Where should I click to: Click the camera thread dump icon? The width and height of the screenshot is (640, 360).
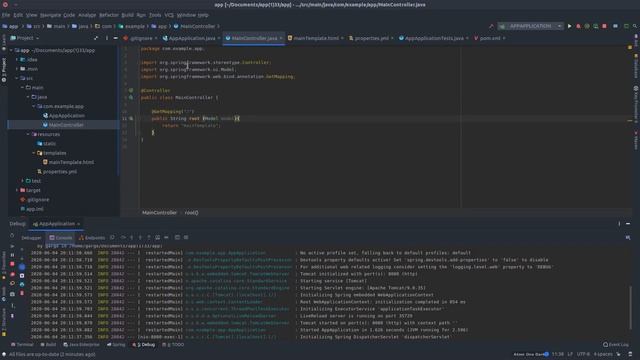[x=12, y=294]
